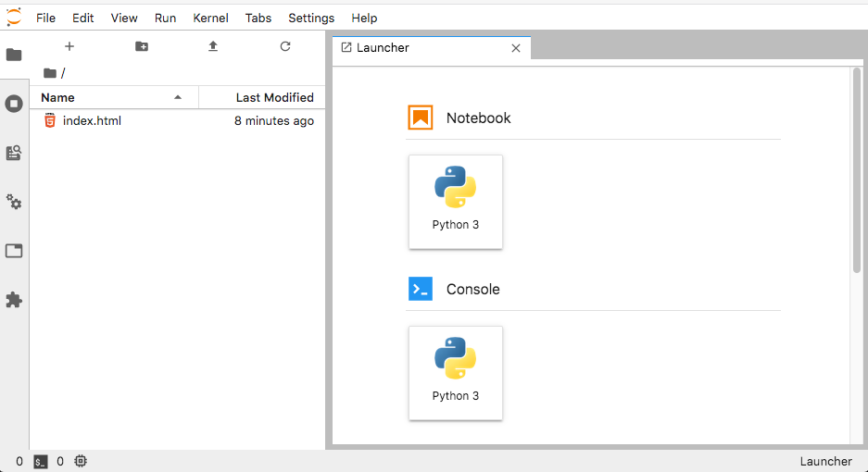Image resolution: width=868 pixels, height=472 pixels.
Task: Open the Running Terminals and Kernels sidebar
Action: pos(14,104)
